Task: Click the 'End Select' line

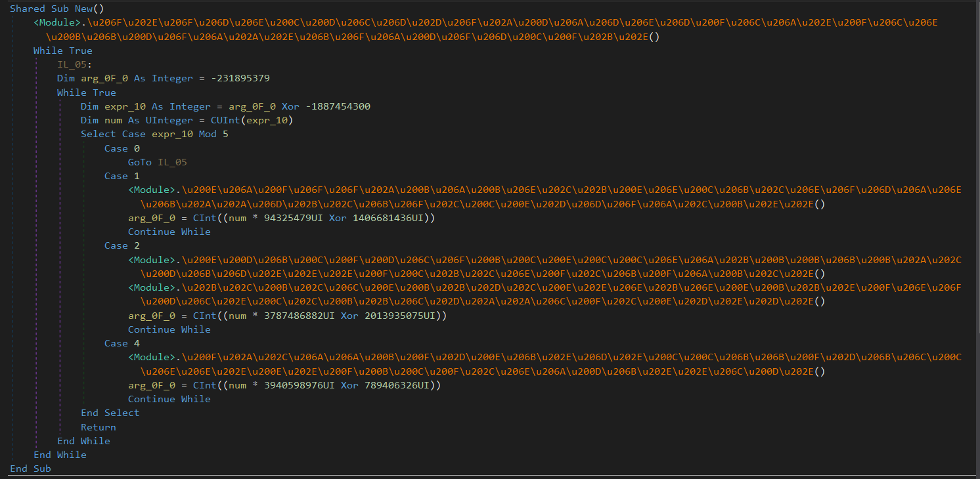Action: [110, 413]
